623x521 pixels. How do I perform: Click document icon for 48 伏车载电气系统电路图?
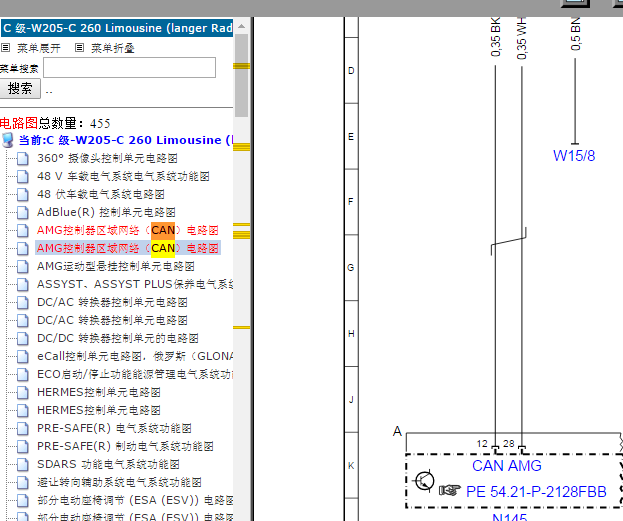[23, 194]
